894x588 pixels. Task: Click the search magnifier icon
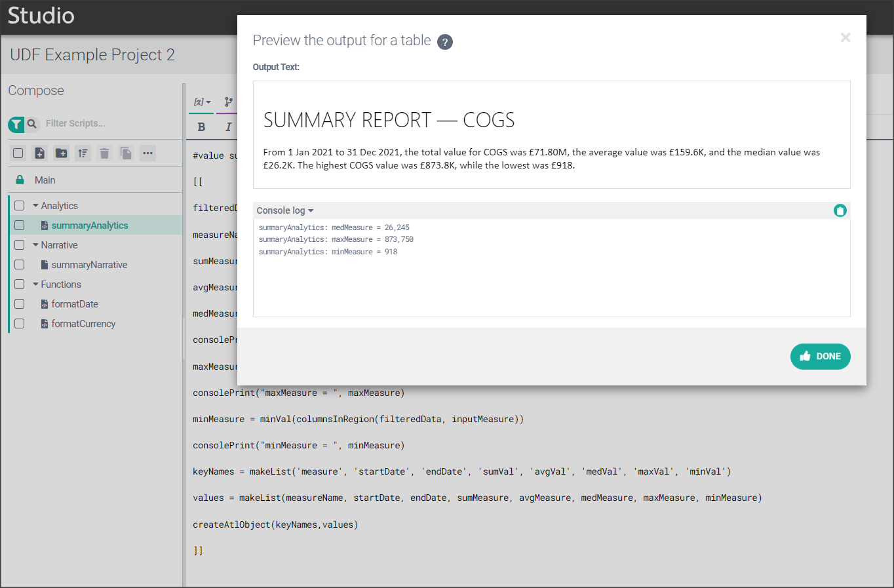click(x=31, y=124)
